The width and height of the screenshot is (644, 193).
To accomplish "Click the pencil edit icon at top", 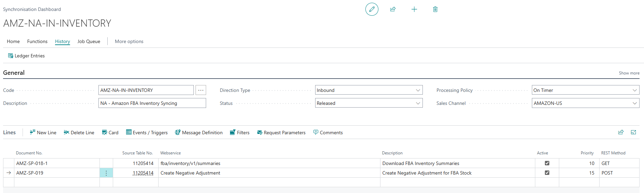I will (x=372, y=9).
